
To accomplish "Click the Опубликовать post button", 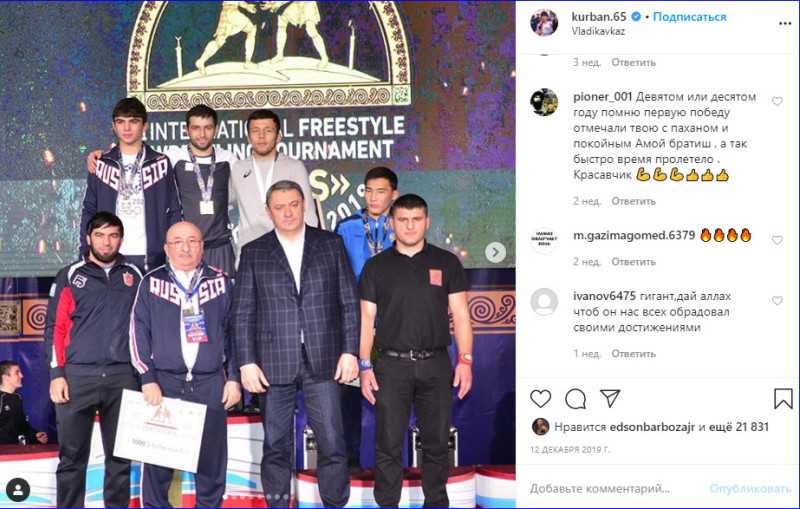I will pyautogui.click(x=750, y=489).
